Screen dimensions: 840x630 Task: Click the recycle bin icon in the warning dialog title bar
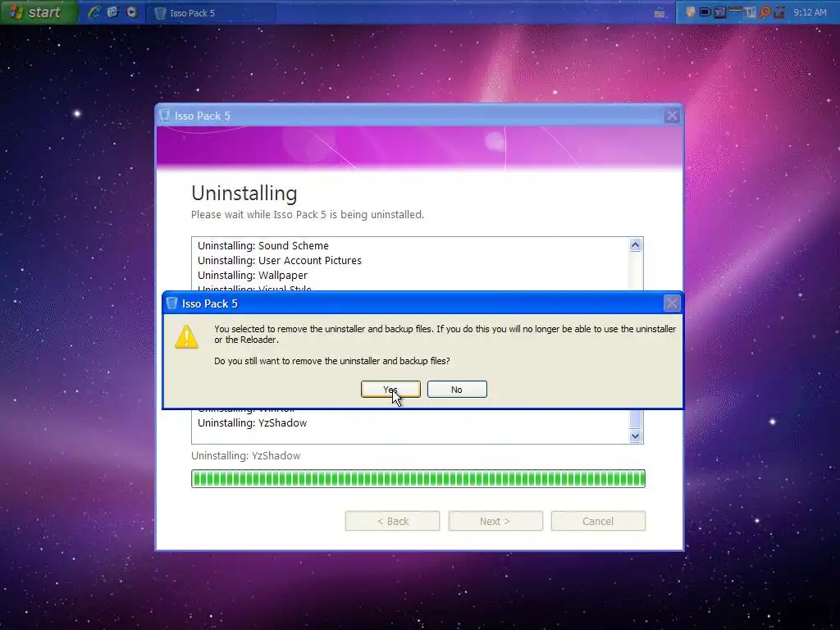pos(171,304)
